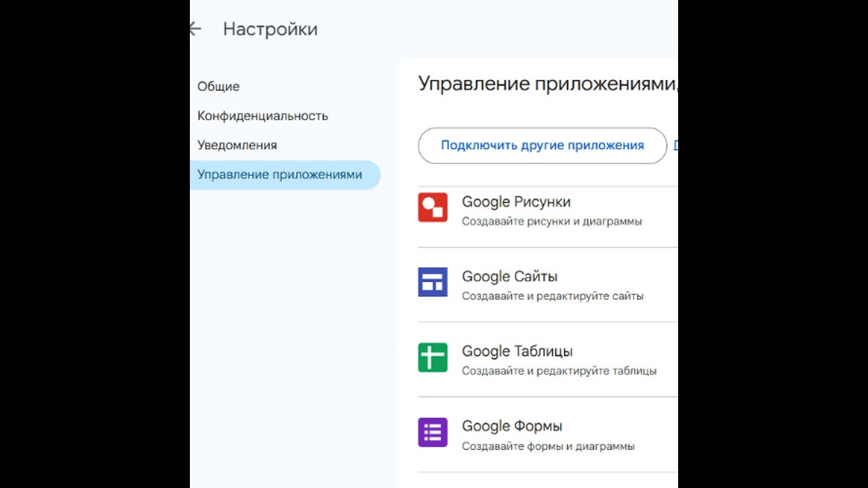Go back with the arrow beside Настройки

pos(195,28)
